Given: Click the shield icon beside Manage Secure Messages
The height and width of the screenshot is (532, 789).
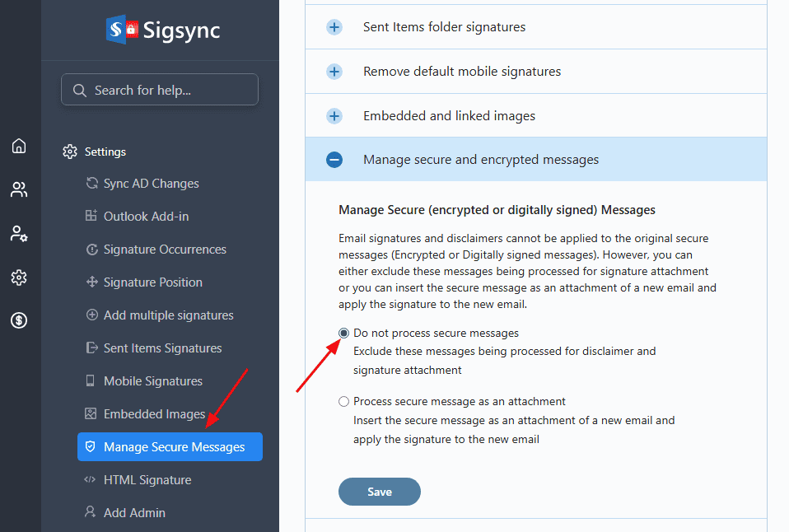Looking at the screenshot, I should tap(91, 447).
